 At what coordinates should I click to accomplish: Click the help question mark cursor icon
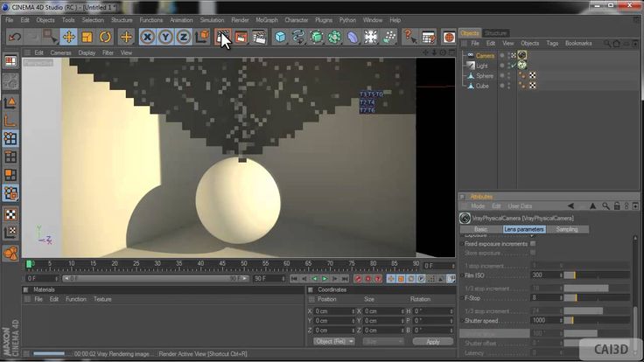pyautogui.click(x=409, y=37)
